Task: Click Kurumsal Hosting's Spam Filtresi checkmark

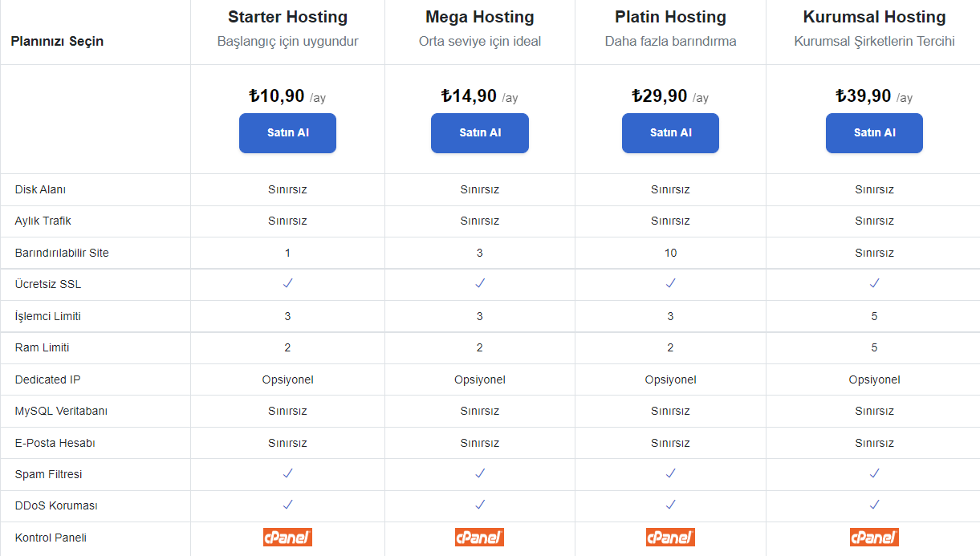Action: point(874,473)
